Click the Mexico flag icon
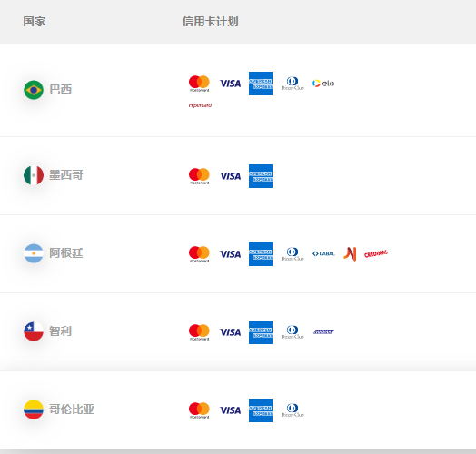 (34, 175)
